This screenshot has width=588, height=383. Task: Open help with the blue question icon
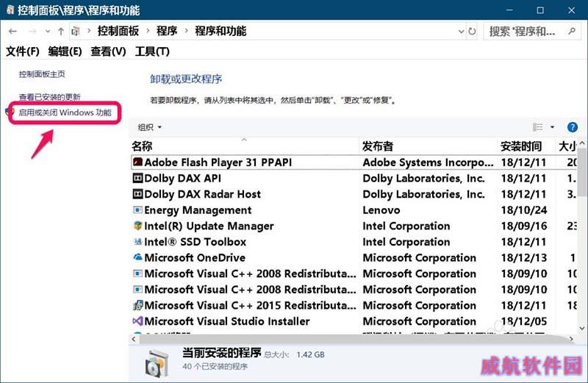tap(573, 127)
